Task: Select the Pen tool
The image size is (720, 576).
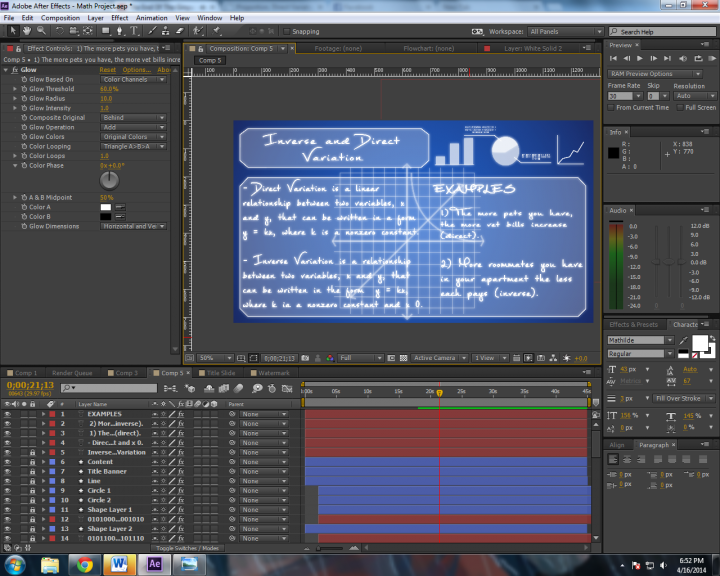Action: click(x=119, y=31)
